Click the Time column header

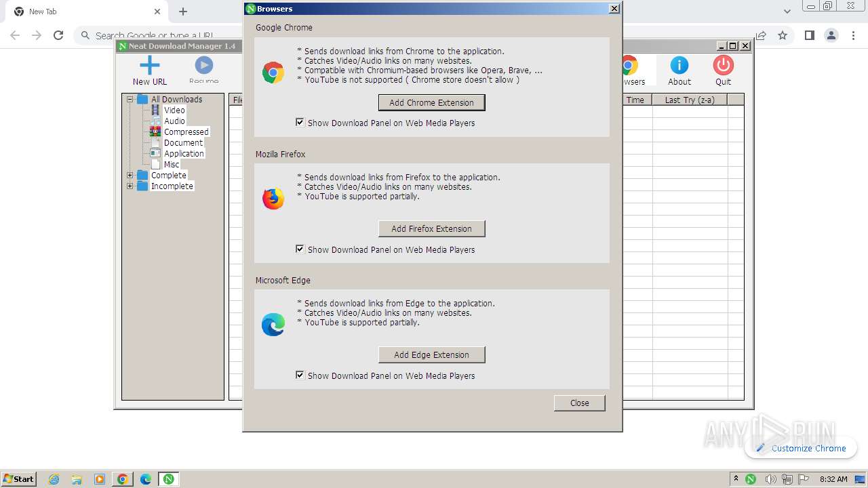pyautogui.click(x=636, y=100)
